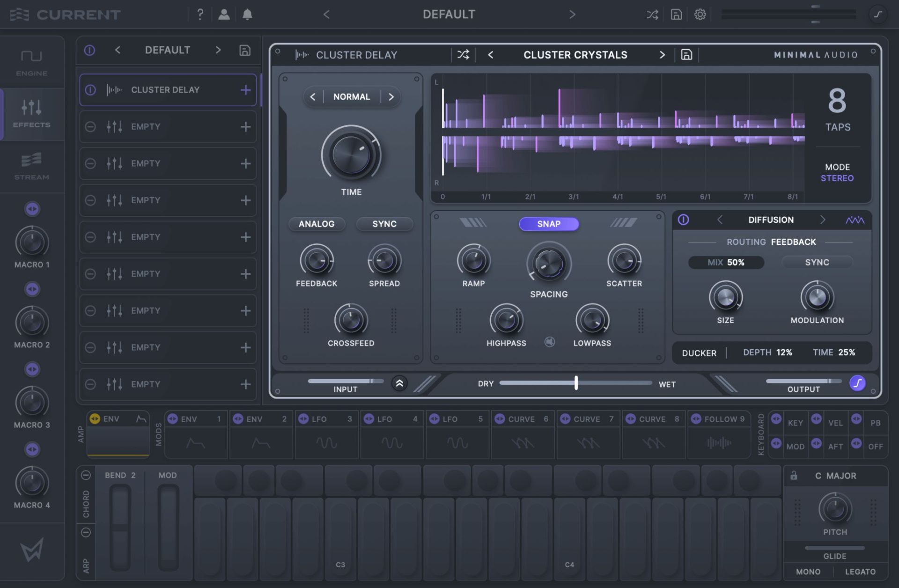The height and width of the screenshot is (588, 899).
Task: Click the ENV 1 modulation assign icon
Action: [x=173, y=419]
